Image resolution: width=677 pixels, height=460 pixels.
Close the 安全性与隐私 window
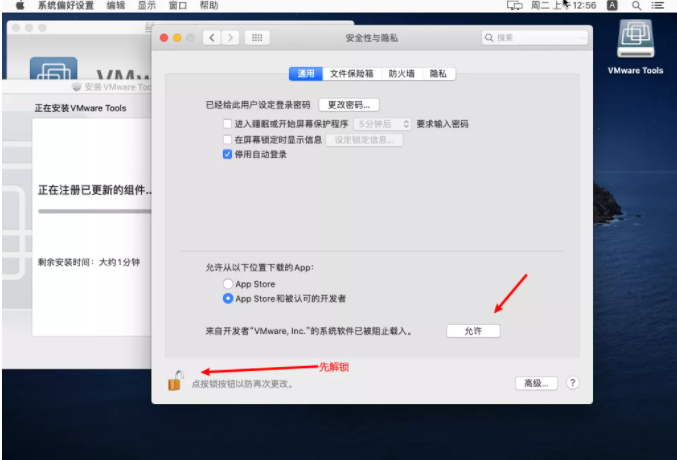(164, 38)
